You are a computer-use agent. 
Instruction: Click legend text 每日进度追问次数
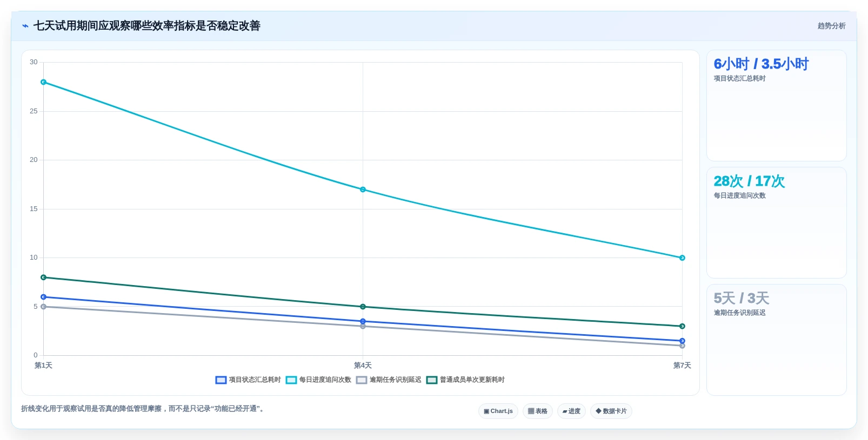325,380
